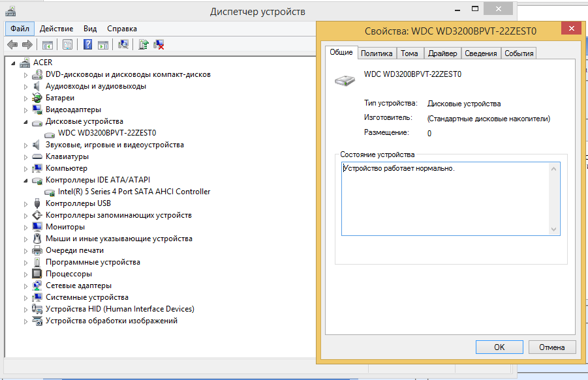Click the Отмена button
Viewport: 588px width, 380px height.
[x=552, y=347]
